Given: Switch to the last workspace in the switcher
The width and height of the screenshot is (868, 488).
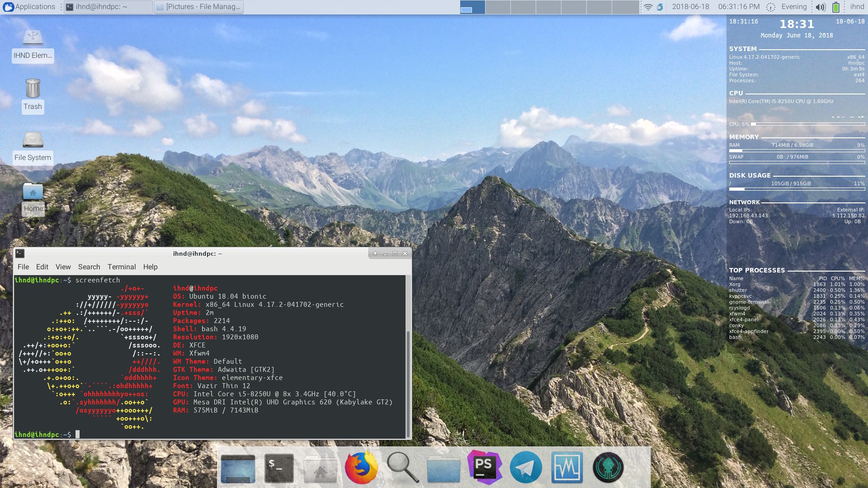Looking at the screenshot, I should [625, 7].
